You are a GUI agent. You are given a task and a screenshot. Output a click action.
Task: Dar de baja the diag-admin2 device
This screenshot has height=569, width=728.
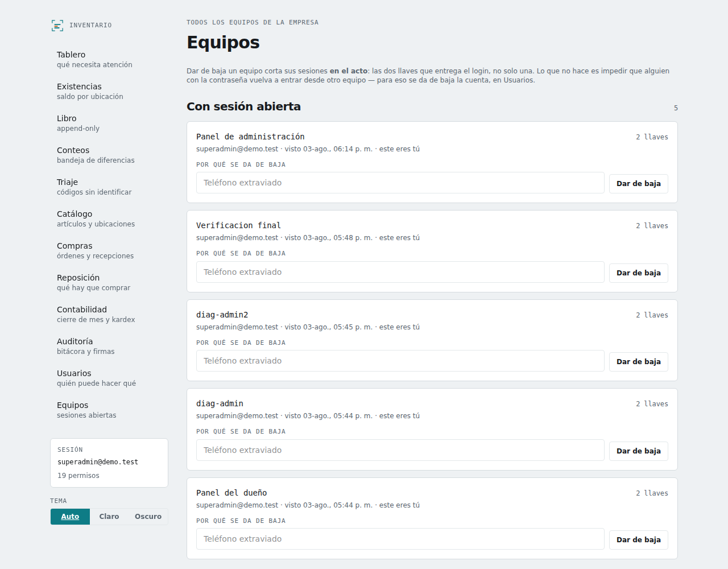(x=638, y=362)
